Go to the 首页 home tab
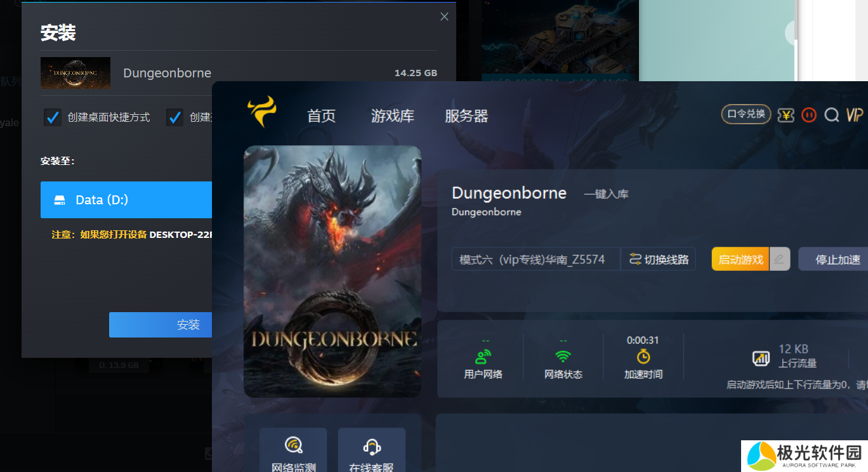 (321, 116)
